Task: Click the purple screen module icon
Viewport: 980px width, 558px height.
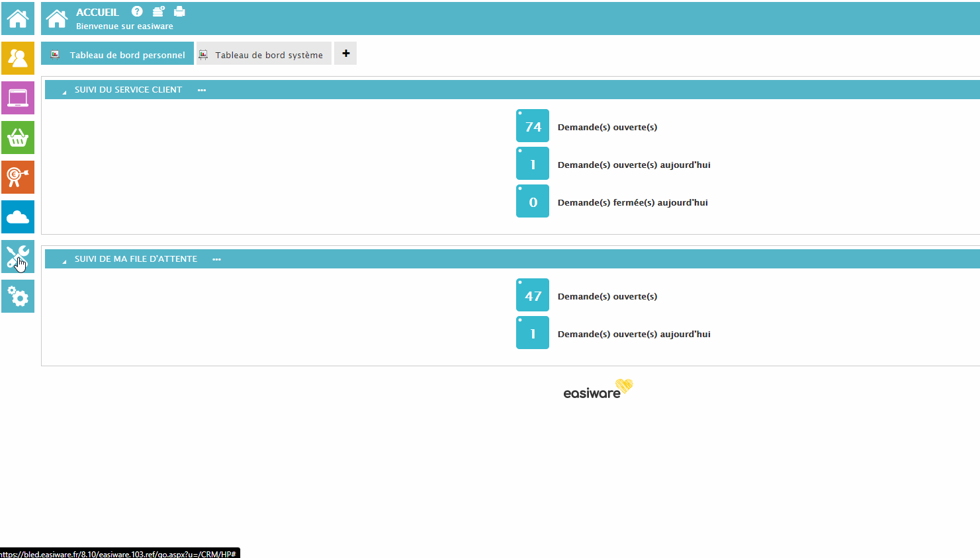Action: coord(18,98)
